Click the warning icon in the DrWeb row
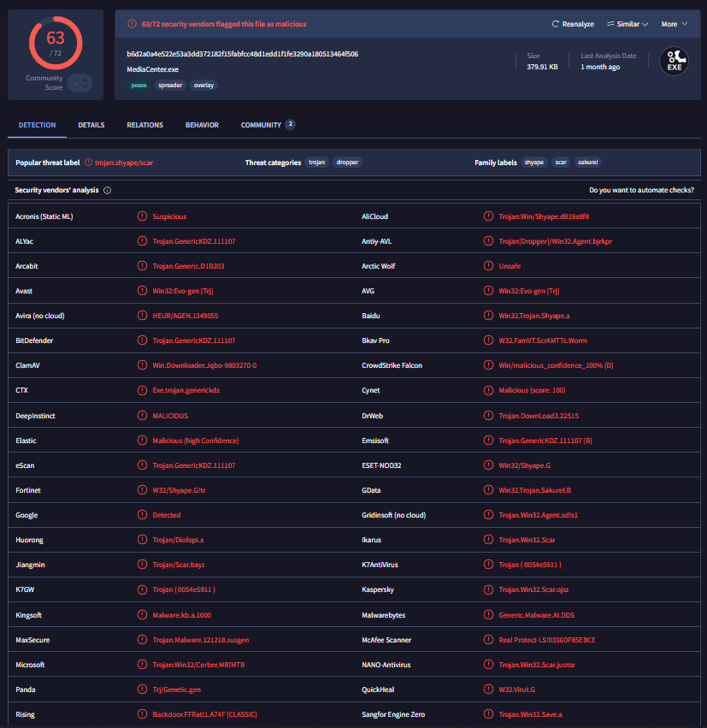The image size is (707, 728). click(x=488, y=416)
